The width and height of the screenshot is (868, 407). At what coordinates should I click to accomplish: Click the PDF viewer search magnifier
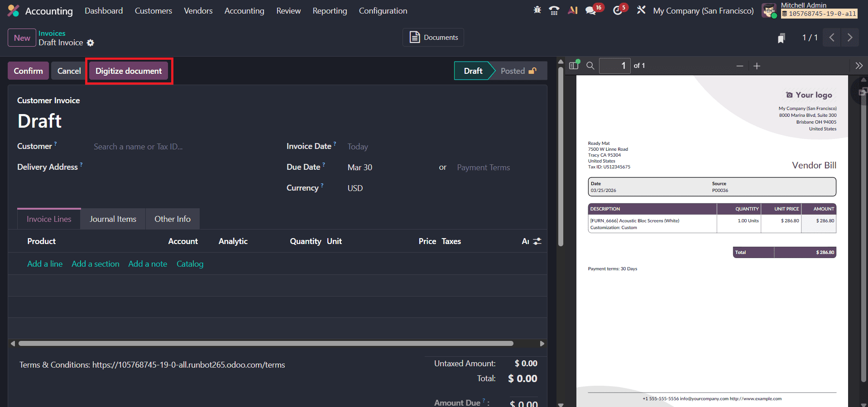[x=590, y=66]
